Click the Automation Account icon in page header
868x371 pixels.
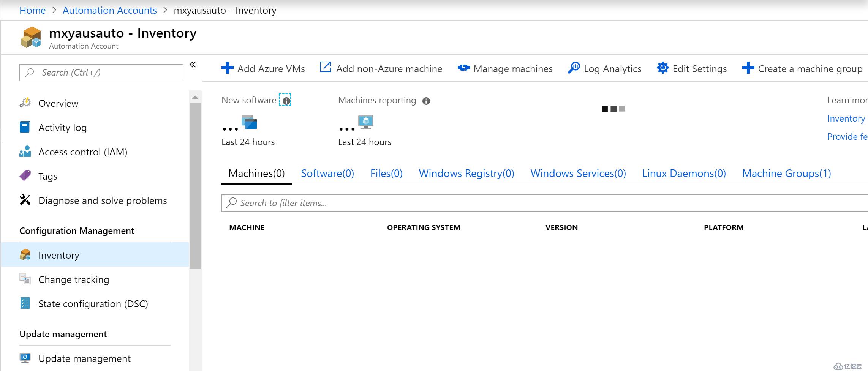31,37
